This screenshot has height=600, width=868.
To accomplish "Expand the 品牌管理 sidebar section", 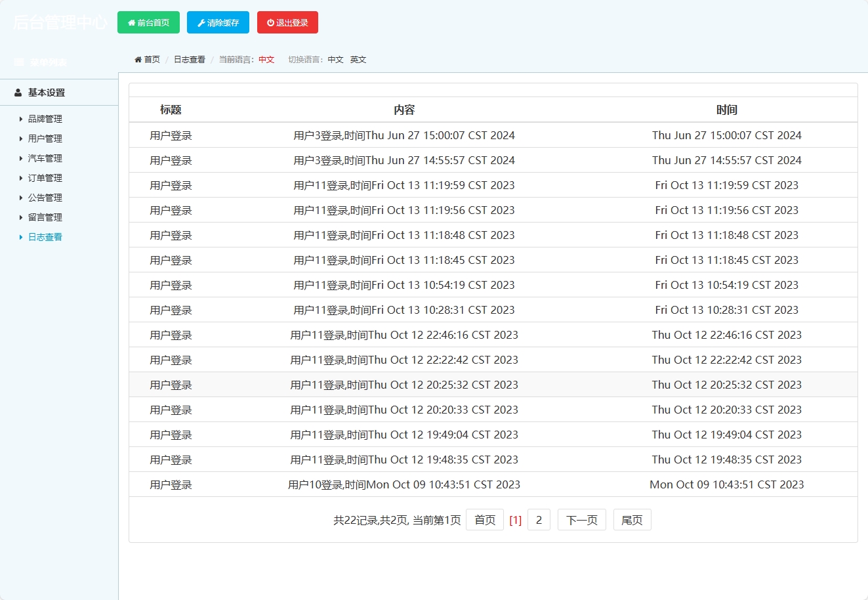I will pos(45,119).
